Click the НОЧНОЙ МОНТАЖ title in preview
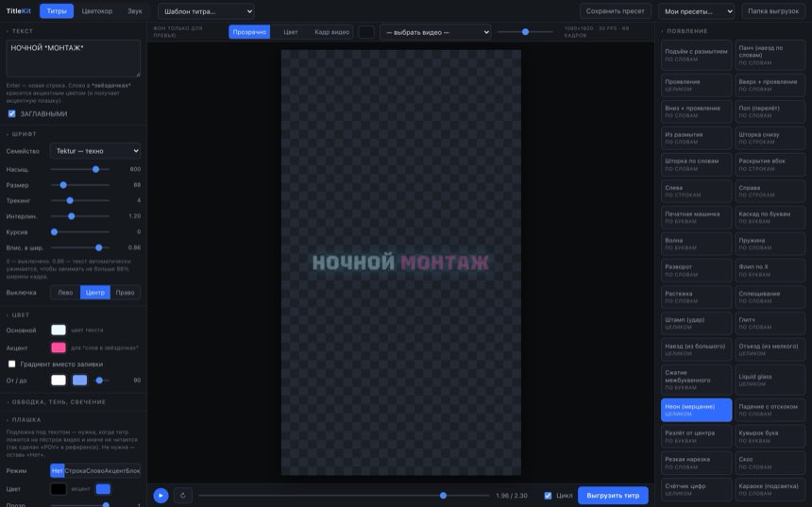Screen dimensions: 812x507 tap(400, 262)
